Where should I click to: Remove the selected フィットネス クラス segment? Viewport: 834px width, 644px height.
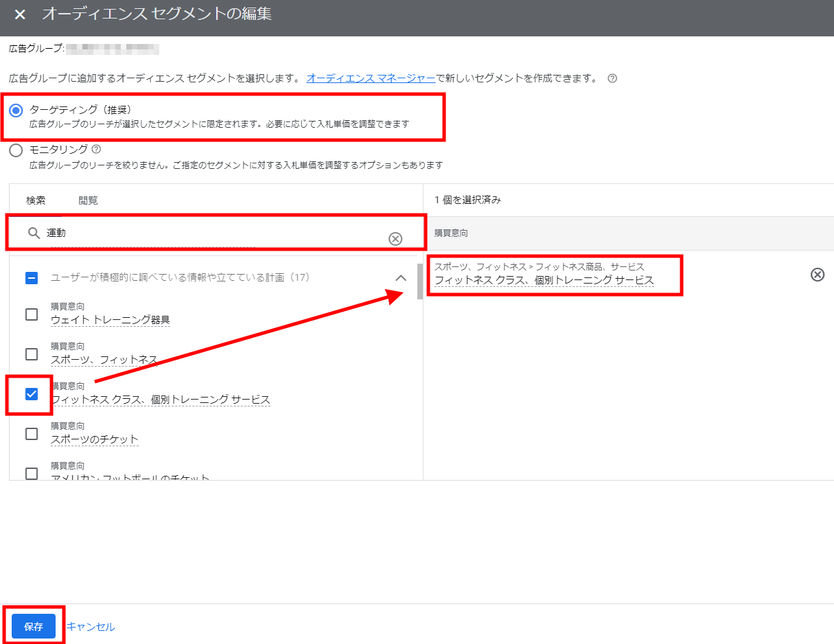point(817,275)
